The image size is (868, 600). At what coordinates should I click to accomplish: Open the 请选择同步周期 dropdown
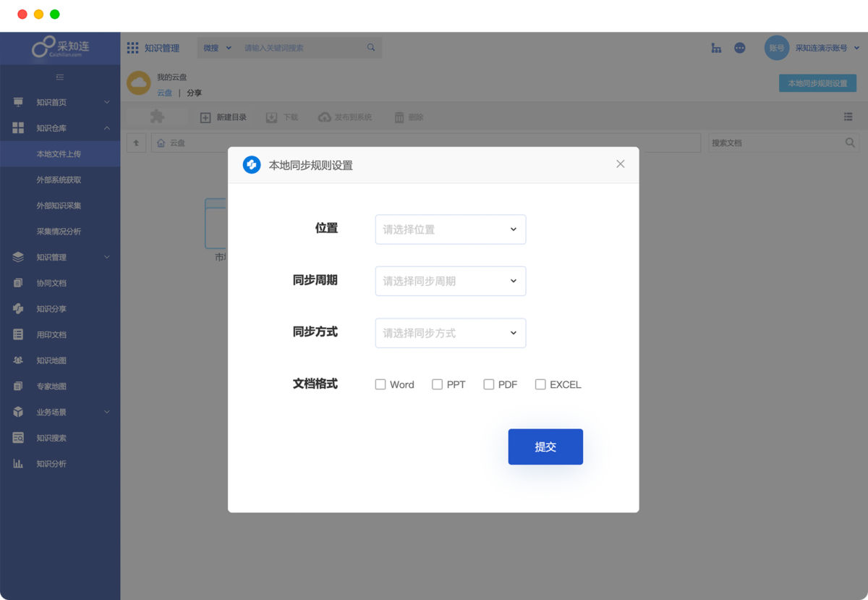pos(451,281)
